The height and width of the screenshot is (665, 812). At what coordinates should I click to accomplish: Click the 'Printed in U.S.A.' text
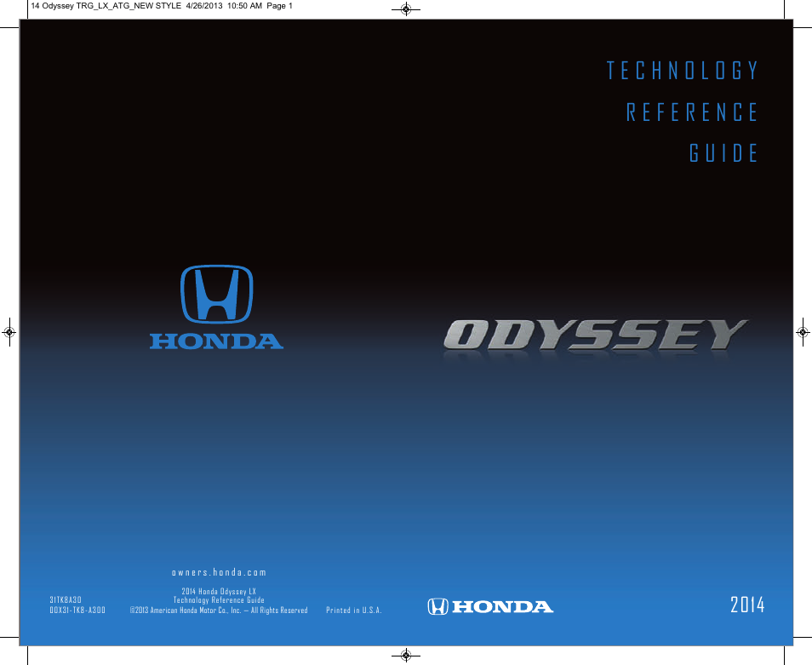click(x=354, y=611)
